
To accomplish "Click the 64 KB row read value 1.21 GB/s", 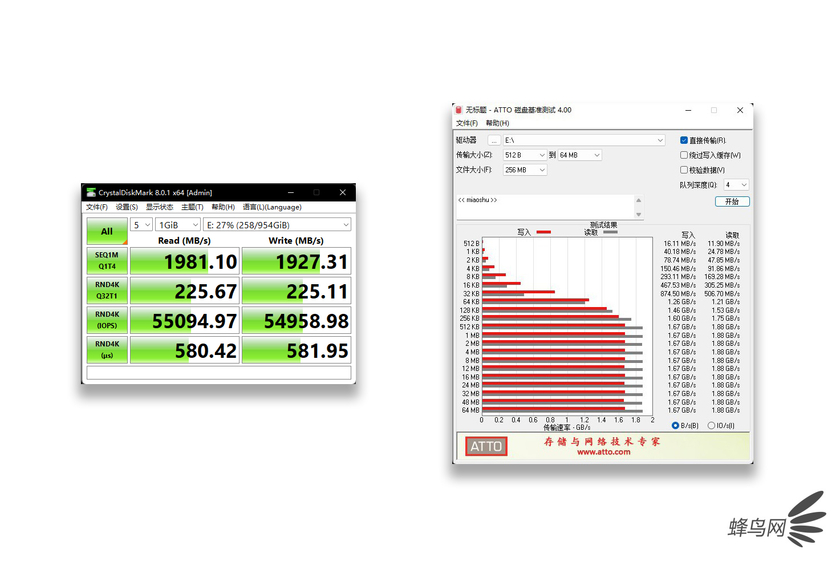I will pyautogui.click(x=726, y=302).
